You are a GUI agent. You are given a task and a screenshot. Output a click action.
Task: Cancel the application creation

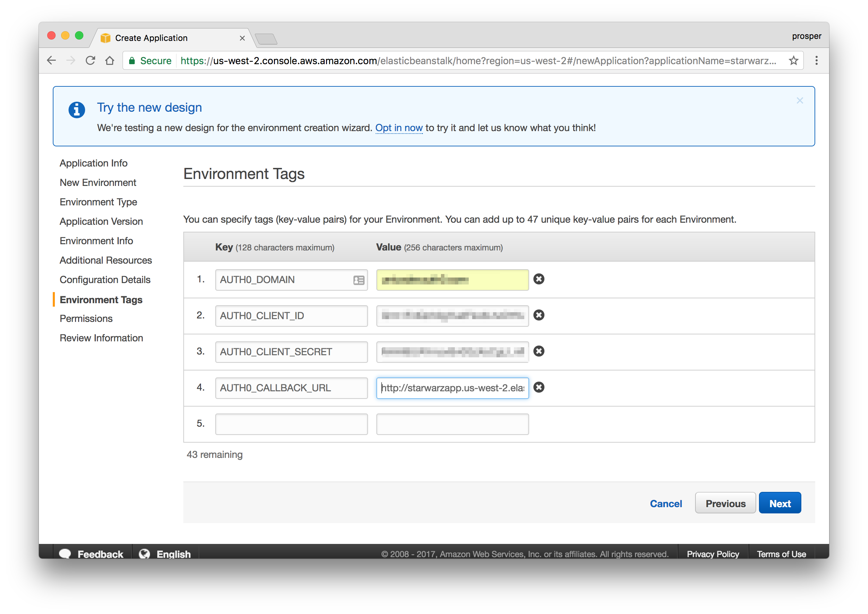[x=666, y=503]
